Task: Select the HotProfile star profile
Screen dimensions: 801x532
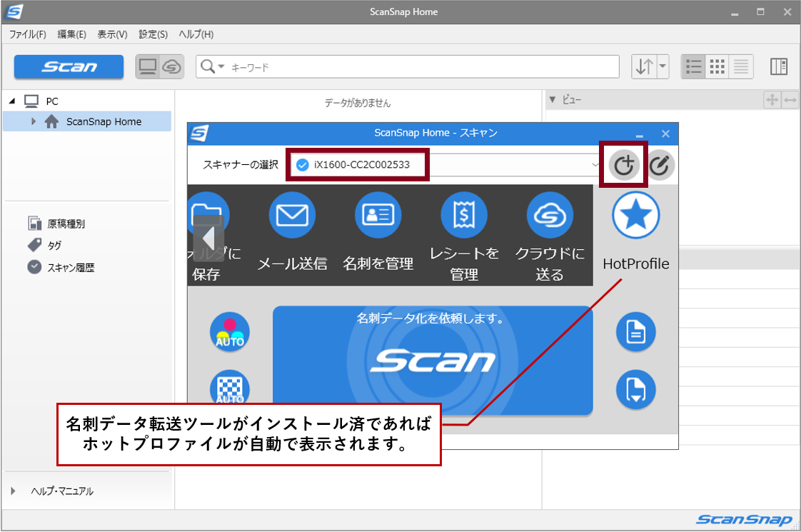Action: click(x=635, y=216)
